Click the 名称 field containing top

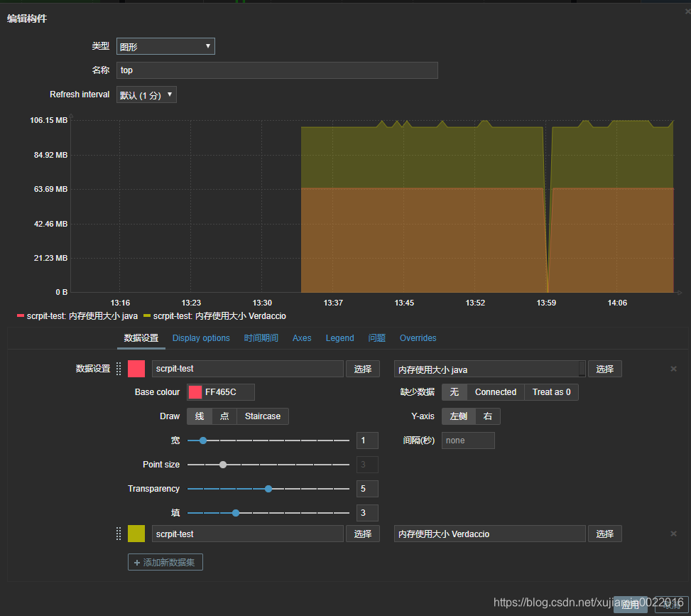point(277,70)
